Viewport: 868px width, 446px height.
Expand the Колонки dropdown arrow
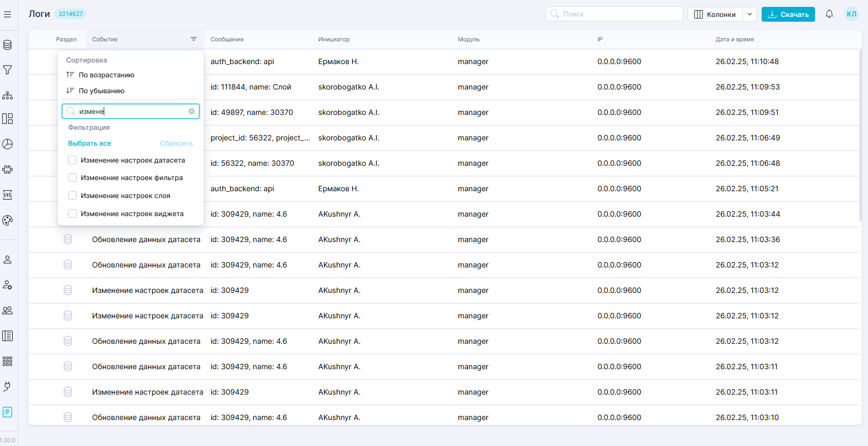click(x=749, y=14)
